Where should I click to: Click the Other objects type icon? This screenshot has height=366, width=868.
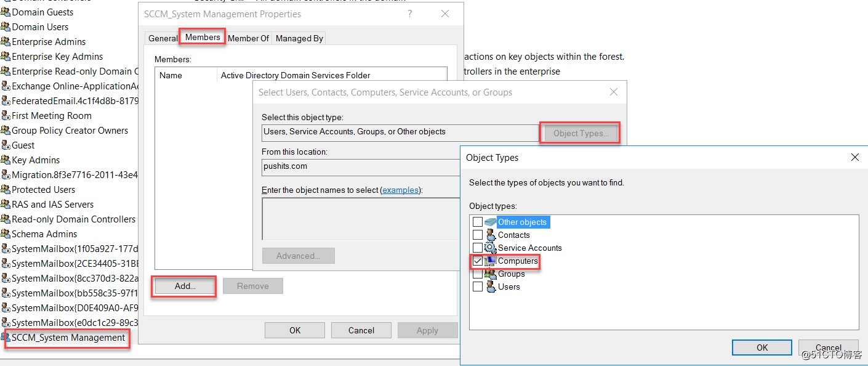(x=491, y=222)
